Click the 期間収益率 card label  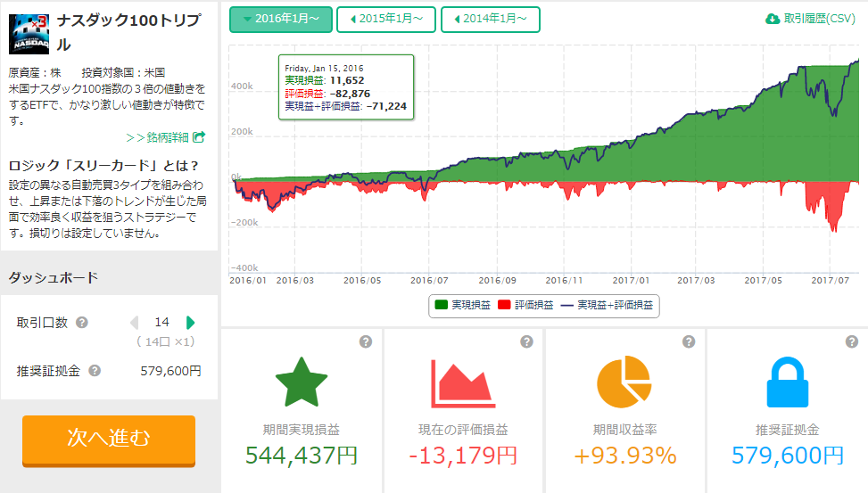coord(624,430)
